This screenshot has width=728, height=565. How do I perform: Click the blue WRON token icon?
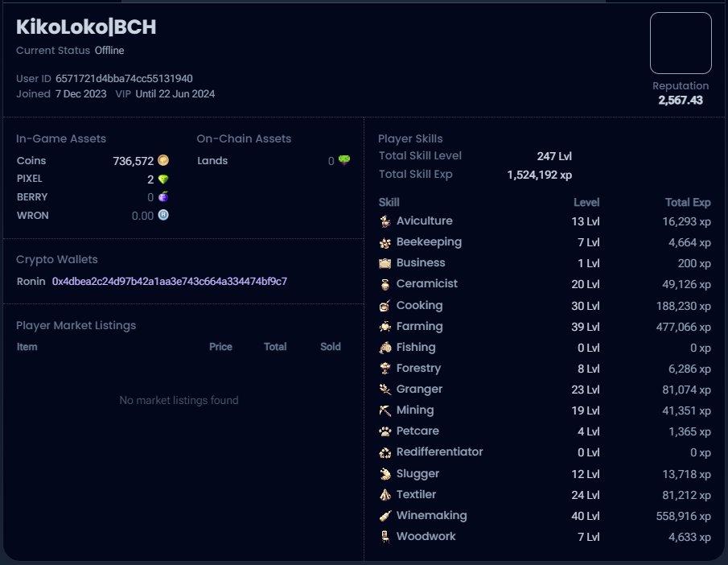pyautogui.click(x=163, y=215)
